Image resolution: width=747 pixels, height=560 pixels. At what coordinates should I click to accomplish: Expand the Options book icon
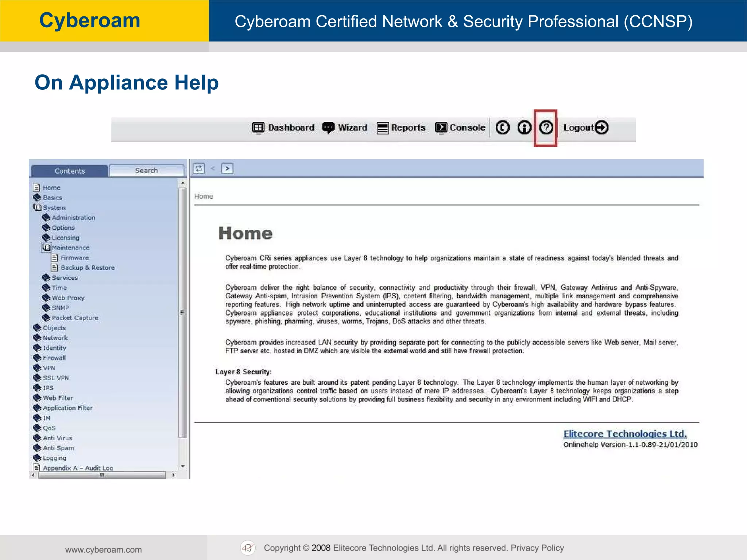click(x=46, y=227)
